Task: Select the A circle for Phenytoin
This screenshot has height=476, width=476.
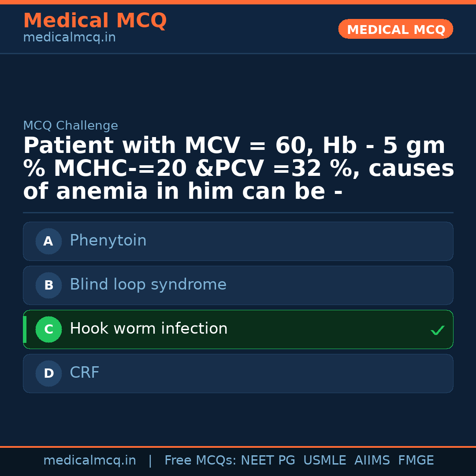Action: (x=48, y=241)
